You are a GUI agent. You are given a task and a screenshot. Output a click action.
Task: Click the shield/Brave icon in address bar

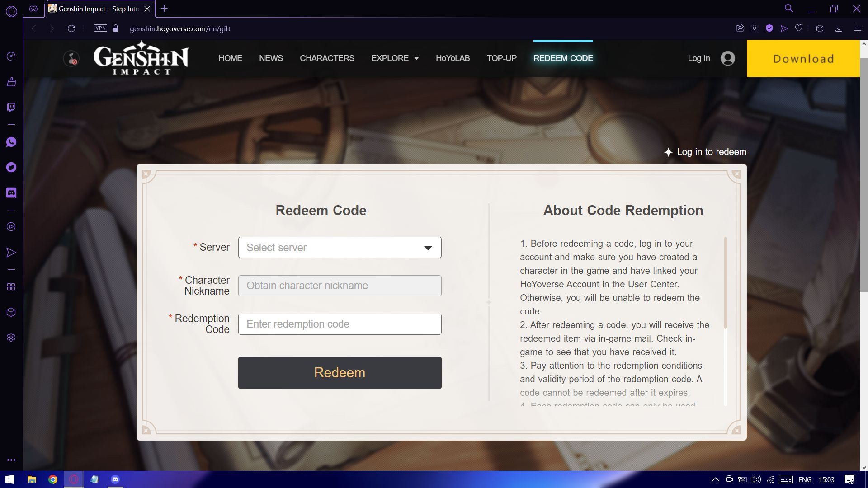tap(769, 28)
